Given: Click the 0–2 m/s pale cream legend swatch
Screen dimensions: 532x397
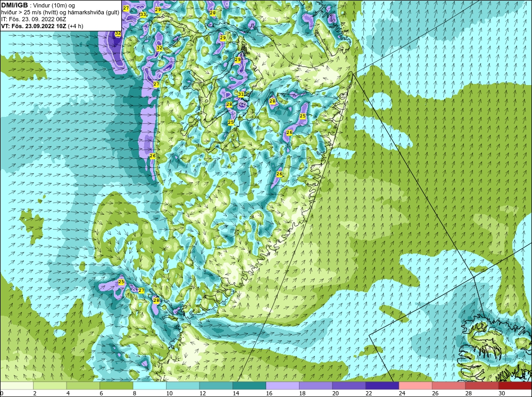Looking at the screenshot, I should pos(17,385).
